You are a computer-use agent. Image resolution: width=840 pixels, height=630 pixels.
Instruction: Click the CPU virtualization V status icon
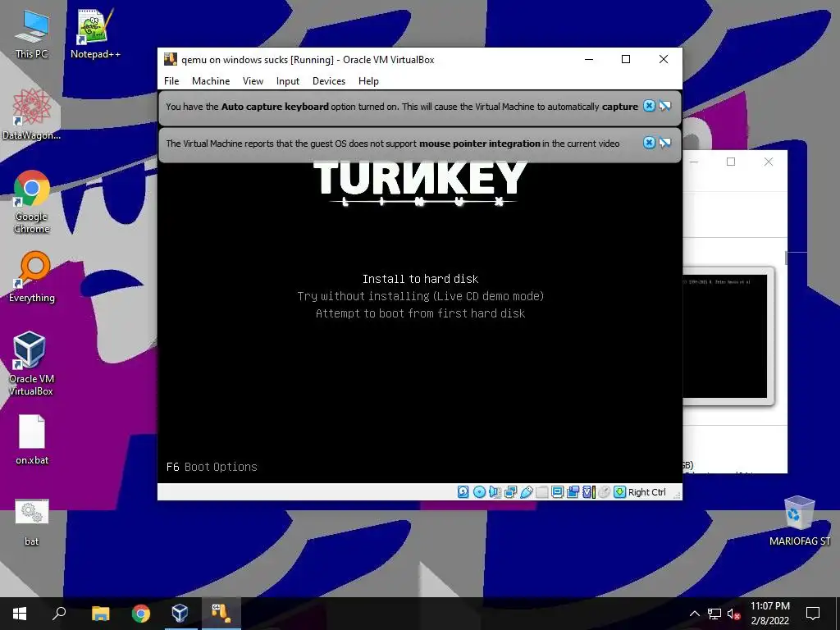[589, 492]
